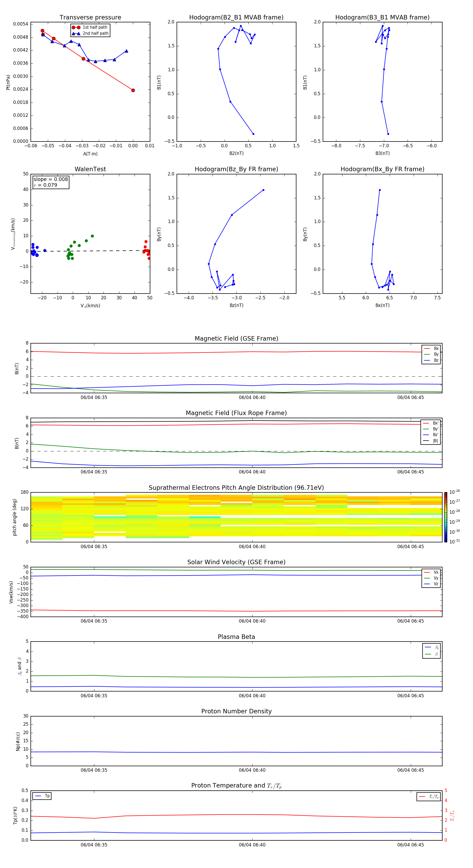Click the "WalenTest" plot title
Screen dimensions: 473x868
coord(90,169)
